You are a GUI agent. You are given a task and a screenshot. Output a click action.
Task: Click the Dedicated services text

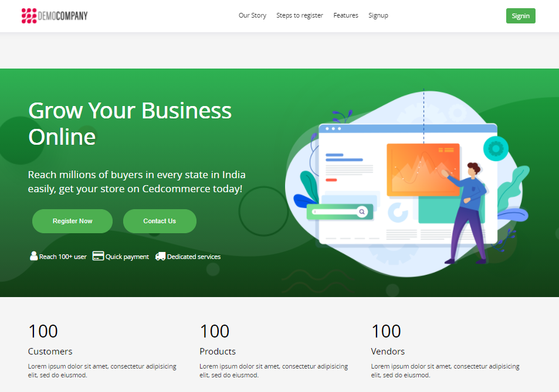(x=194, y=257)
